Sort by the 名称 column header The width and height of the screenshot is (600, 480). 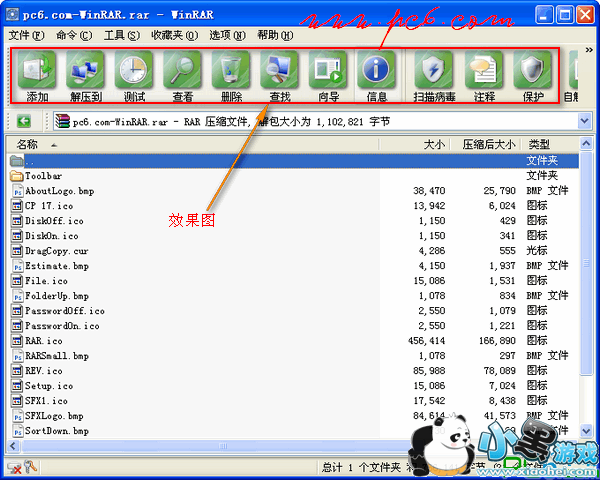click(x=193, y=145)
